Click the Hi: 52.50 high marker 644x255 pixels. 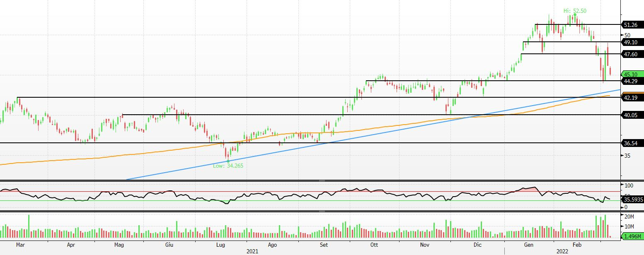point(575,11)
